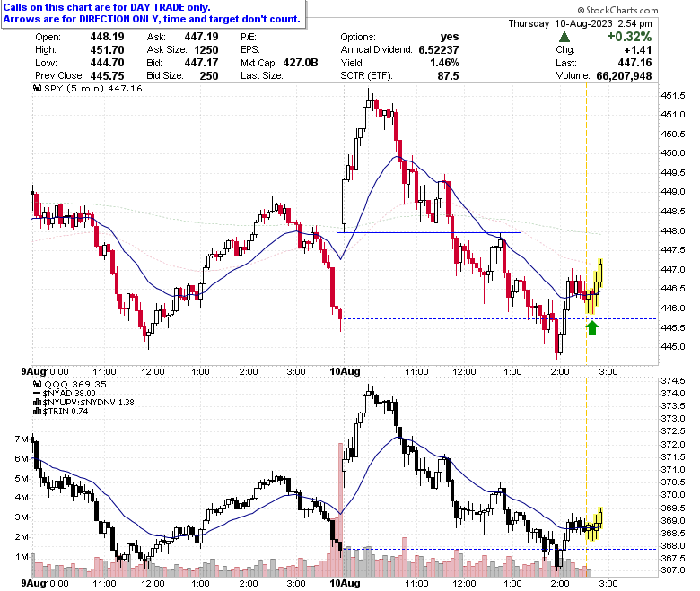Viewport: 700px width, 591px height.
Task: Click the Ask price 447.19
Action: coord(201,37)
